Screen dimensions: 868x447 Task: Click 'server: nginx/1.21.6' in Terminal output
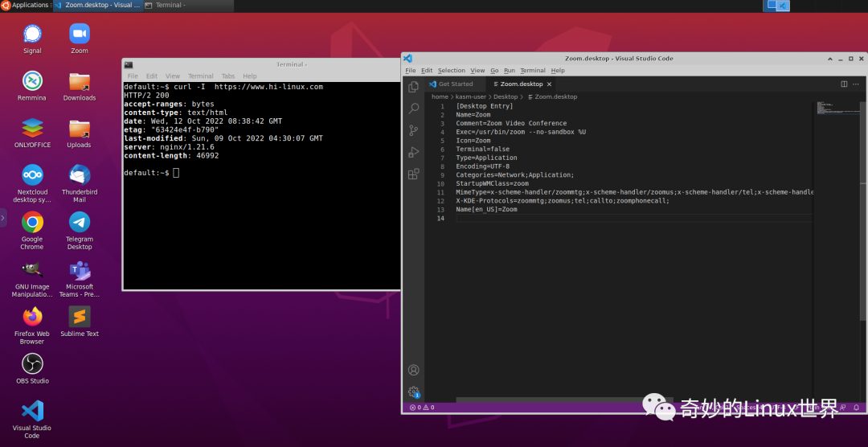coord(169,147)
